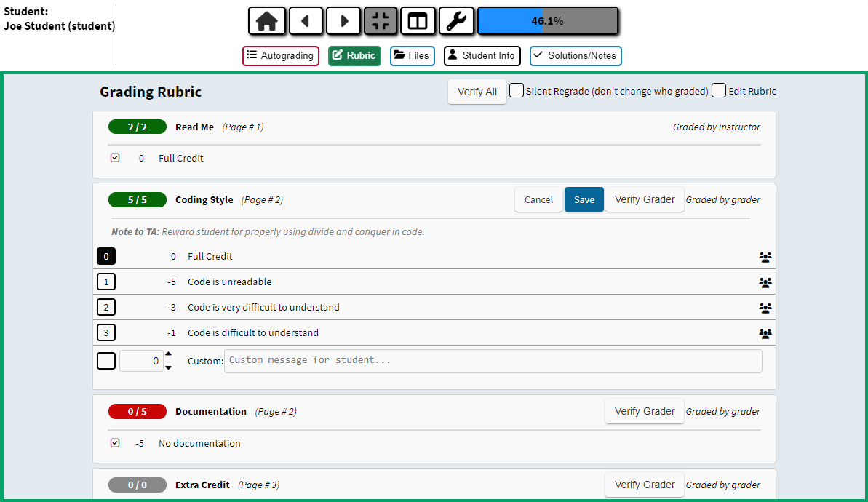Decrease custom points with down arrow
The image size is (868, 502).
coord(168,367)
